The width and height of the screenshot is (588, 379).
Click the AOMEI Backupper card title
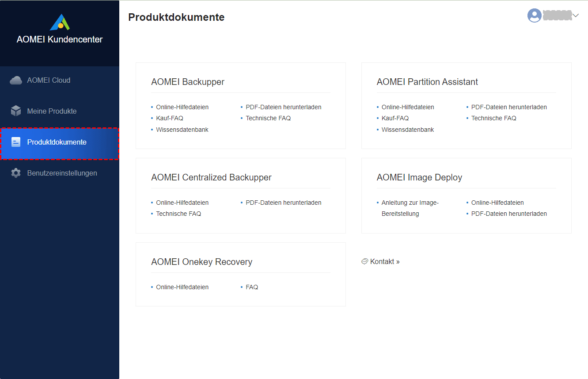(188, 82)
